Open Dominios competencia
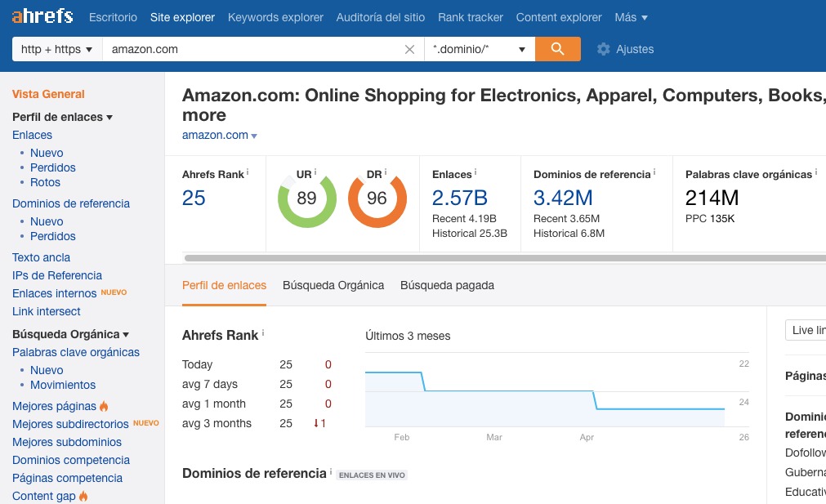 (x=70, y=460)
